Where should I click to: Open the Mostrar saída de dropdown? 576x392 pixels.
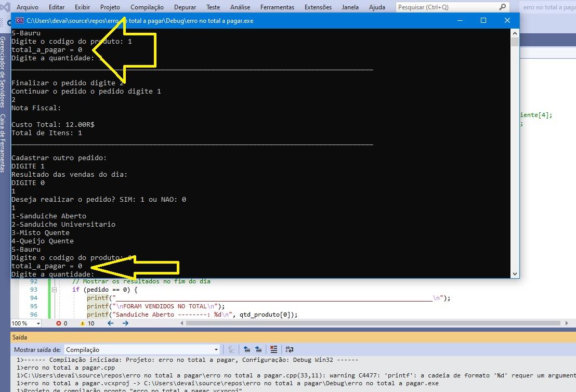click(142, 349)
